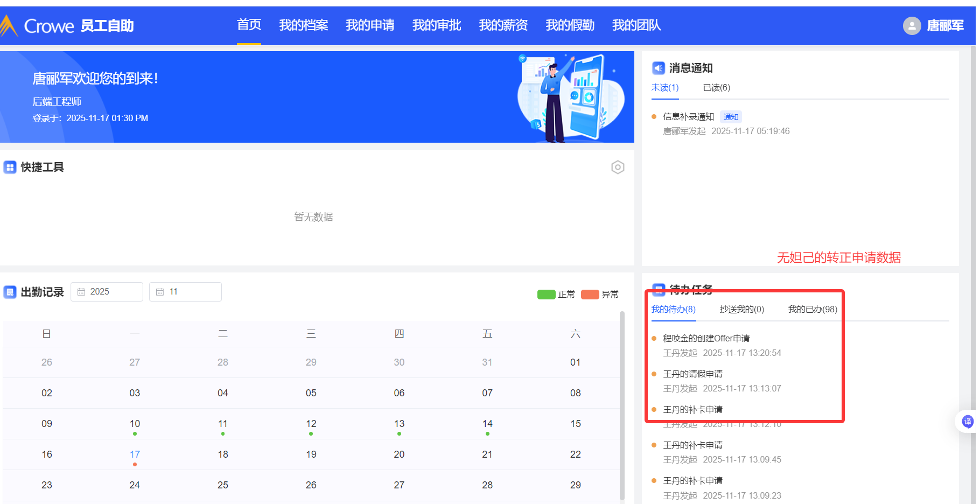
Task: Switch to 我的已办(98) tab
Action: pyautogui.click(x=812, y=310)
